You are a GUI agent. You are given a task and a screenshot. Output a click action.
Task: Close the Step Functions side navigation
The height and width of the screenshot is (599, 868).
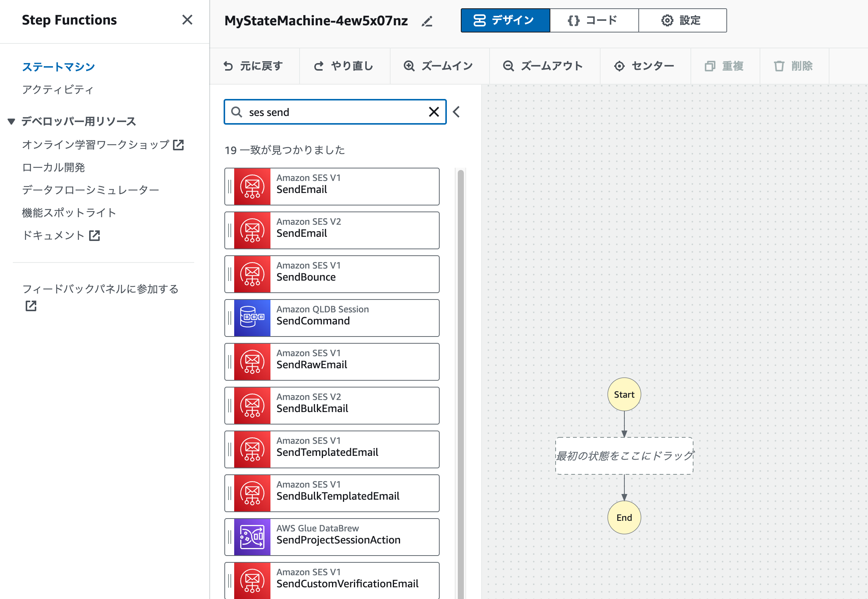(187, 20)
